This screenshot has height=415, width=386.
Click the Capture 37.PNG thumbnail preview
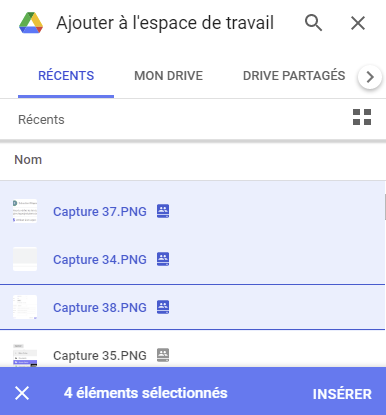(25, 211)
